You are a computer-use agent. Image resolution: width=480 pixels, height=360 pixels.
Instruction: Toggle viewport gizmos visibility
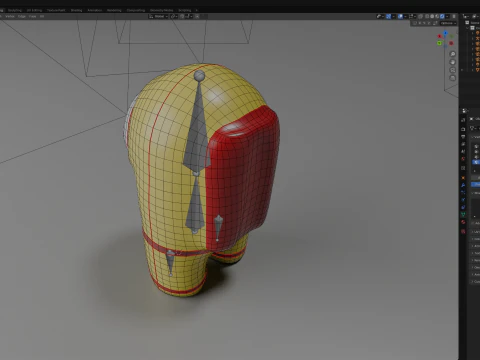pos(388,16)
